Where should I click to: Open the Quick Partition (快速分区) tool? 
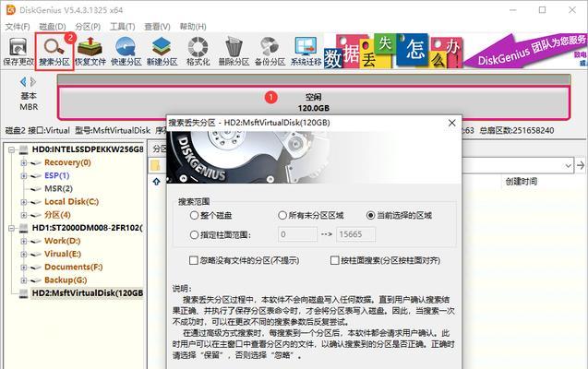tap(126, 52)
